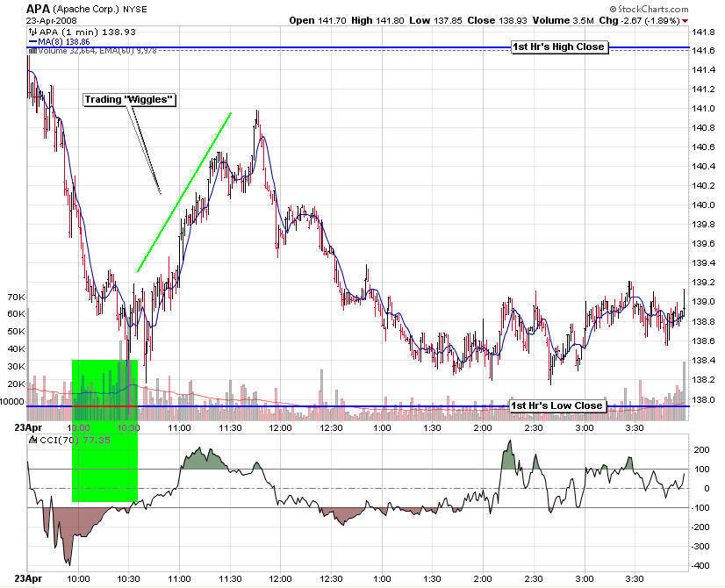Click the 138.8 price axis label
Image resolution: width=725 pixels, height=588 pixels.
click(x=703, y=321)
